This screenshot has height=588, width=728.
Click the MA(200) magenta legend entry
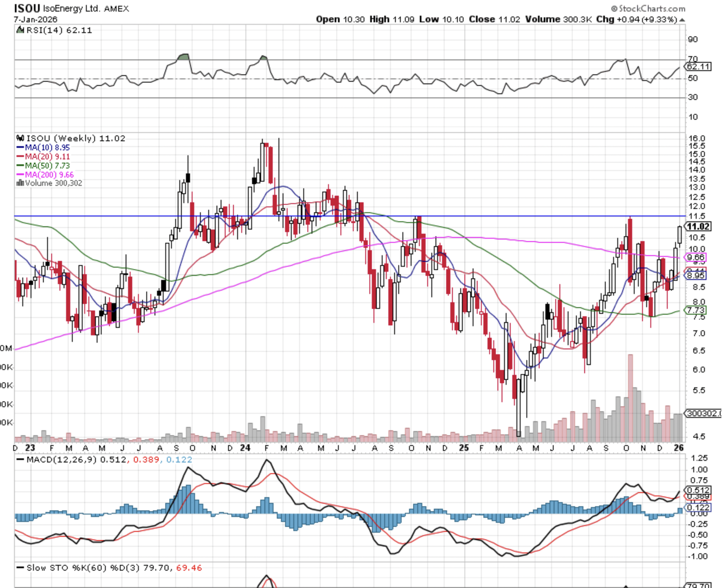tap(45, 175)
